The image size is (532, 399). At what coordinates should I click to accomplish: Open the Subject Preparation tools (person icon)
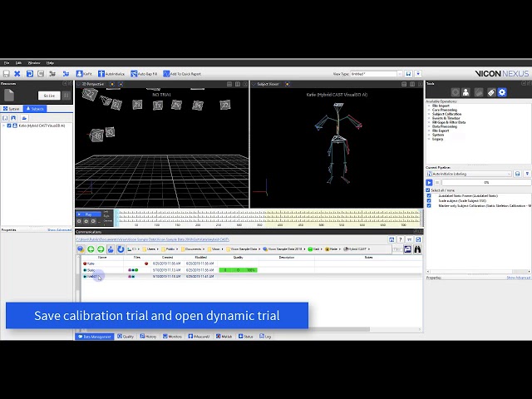[465, 92]
